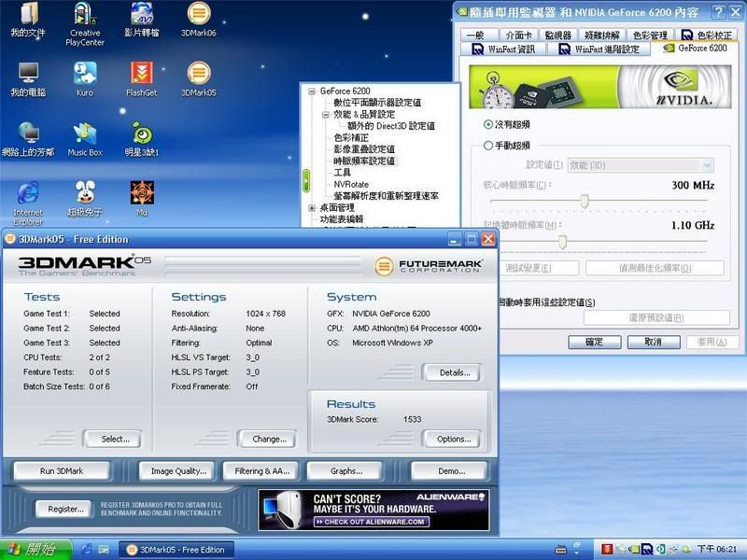Image resolution: width=747 pixels, height=560 pixels.
Task: Click the NVIDIA tray icon in taskbar
Action: [x=634, y=549]
